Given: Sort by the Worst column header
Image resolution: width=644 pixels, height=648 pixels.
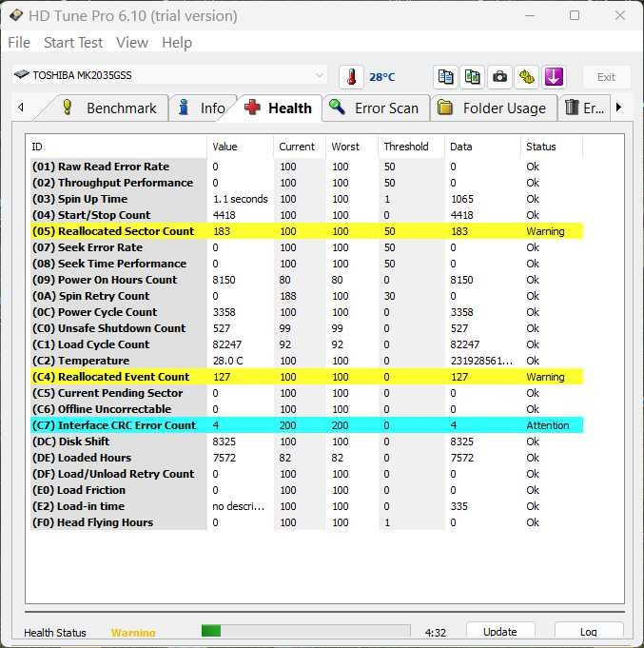Looking at the screenshot, I should [352, 147].
